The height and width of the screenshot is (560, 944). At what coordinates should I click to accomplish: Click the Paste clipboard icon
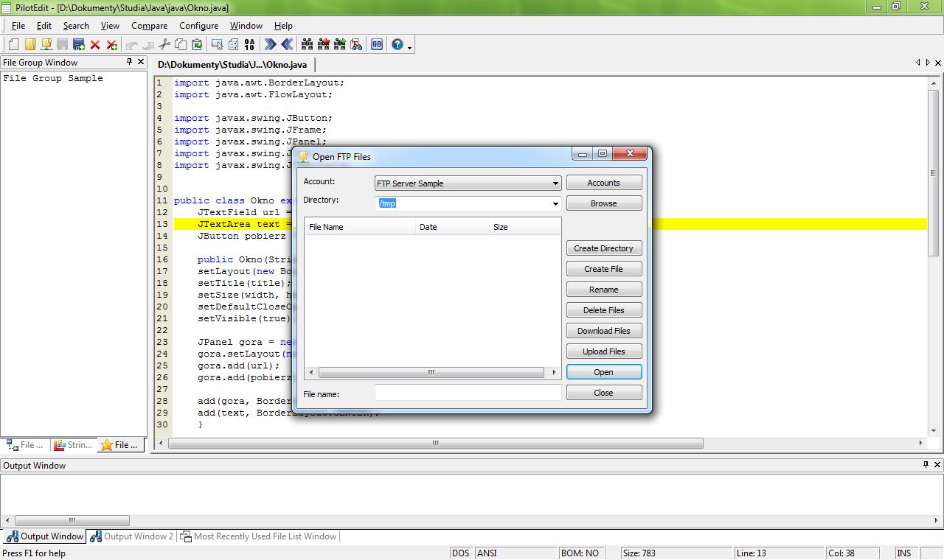pyautogui.click(x=197, y=45)
